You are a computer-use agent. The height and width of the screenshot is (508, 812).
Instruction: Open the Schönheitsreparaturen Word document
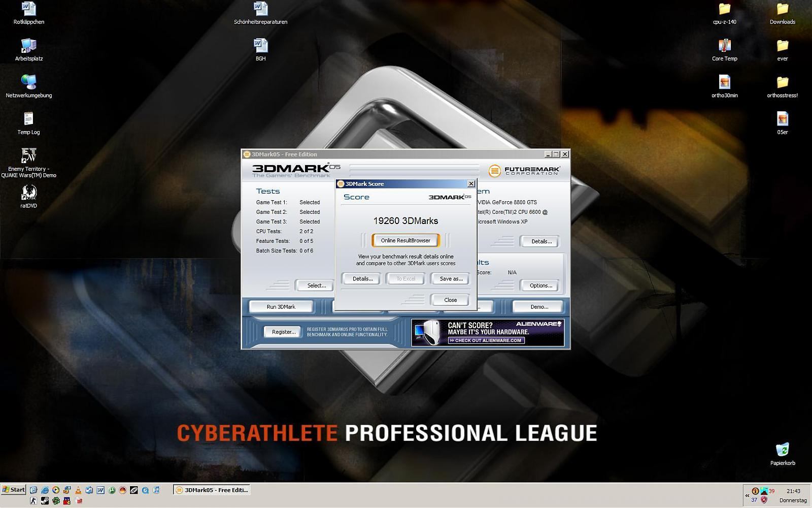[260, 14]
